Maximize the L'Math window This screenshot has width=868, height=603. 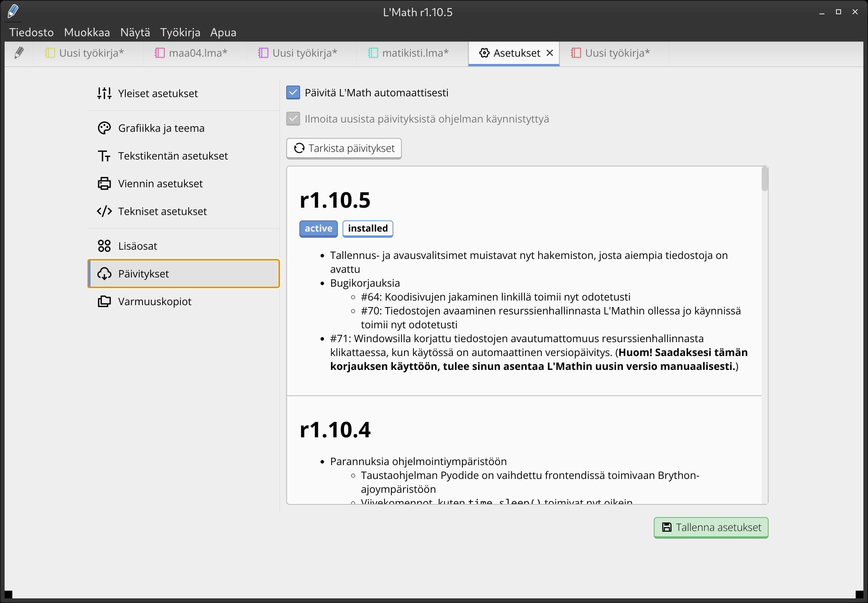click(838, 12)
